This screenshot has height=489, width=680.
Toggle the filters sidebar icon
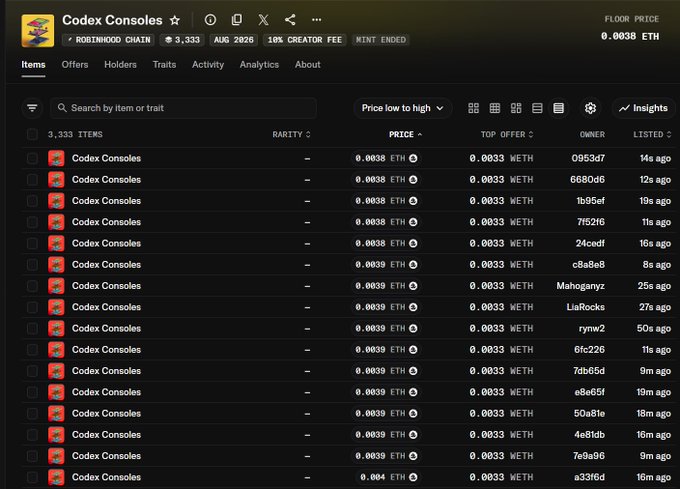tap(32, 108)
